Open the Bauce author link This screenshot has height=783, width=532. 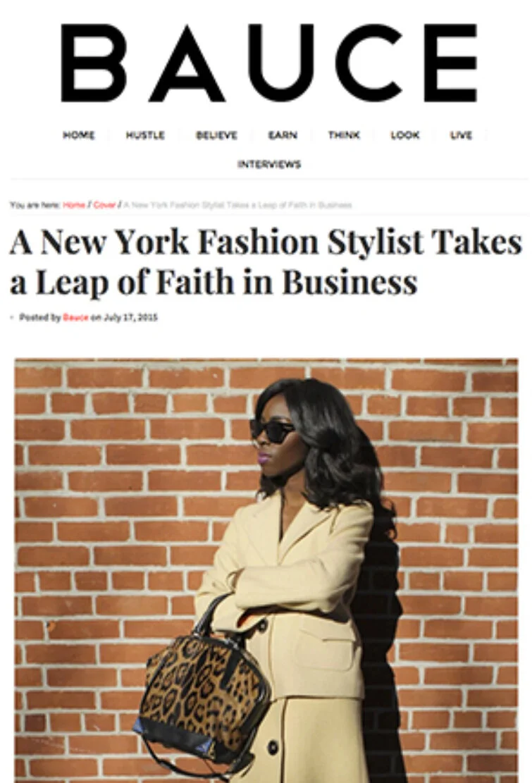(x=75, y=317)
